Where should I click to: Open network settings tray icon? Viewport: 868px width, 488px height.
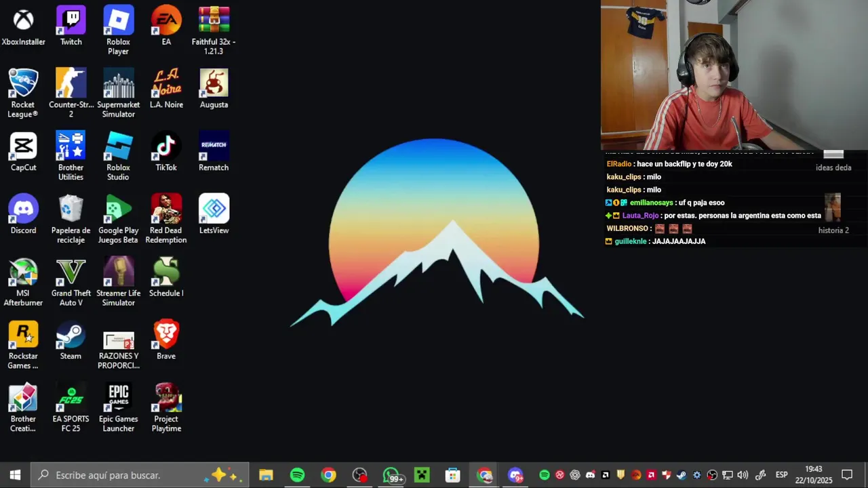tap(728, 475)
